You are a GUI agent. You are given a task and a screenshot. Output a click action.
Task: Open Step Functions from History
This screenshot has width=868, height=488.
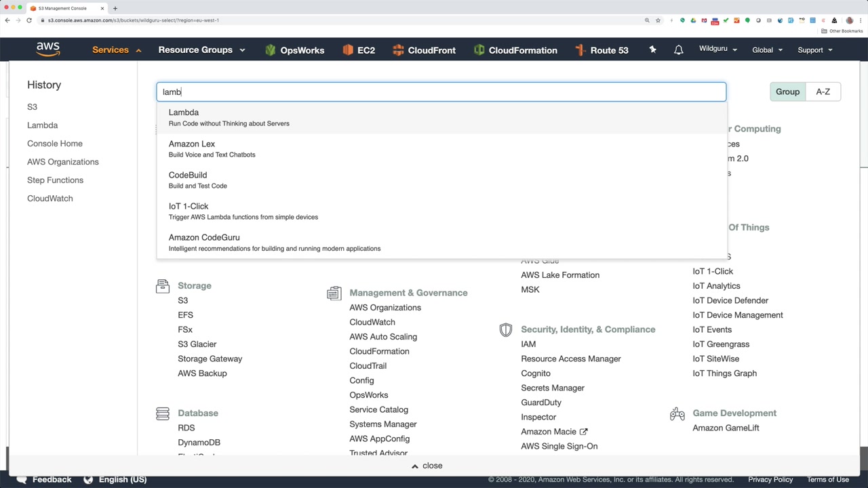coord(55,180)
